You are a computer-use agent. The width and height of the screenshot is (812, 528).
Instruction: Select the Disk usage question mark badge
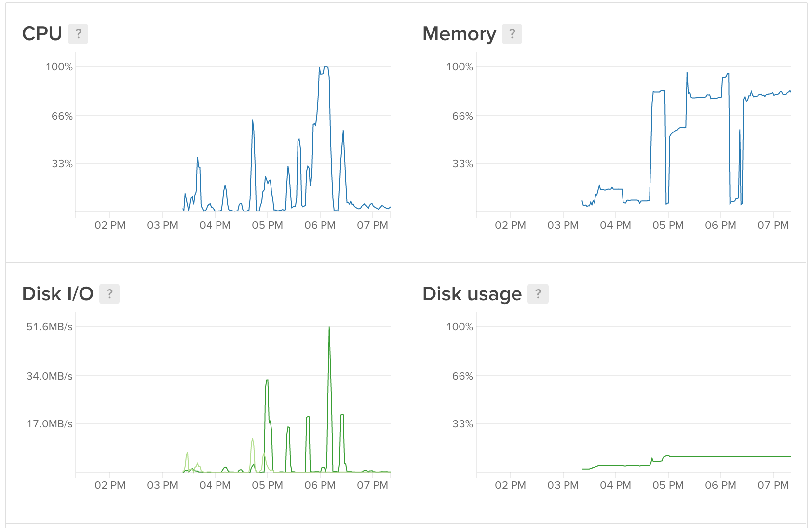[x=538, y=293]
